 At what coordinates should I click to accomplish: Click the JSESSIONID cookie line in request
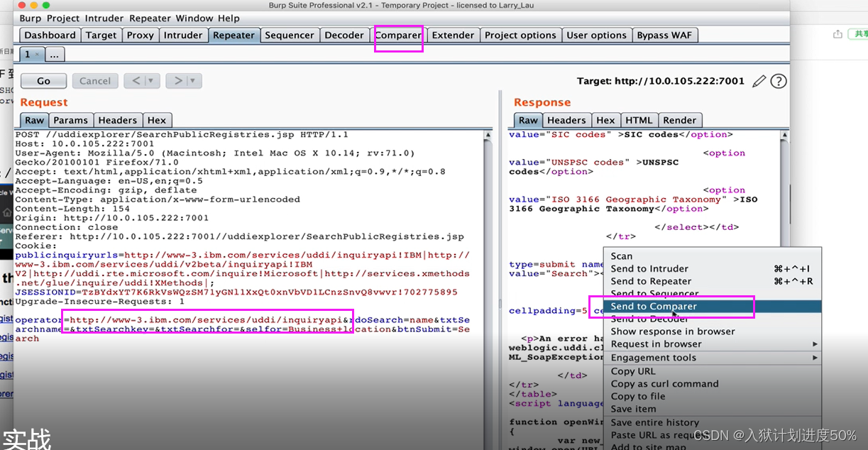point(236,292)
